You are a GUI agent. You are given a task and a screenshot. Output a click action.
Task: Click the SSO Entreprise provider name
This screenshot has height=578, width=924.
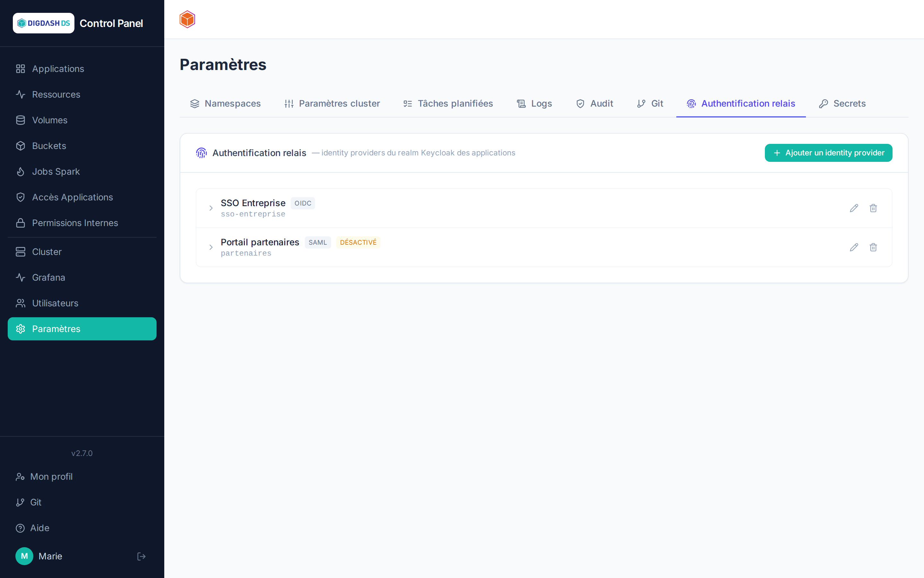[253, 203]
